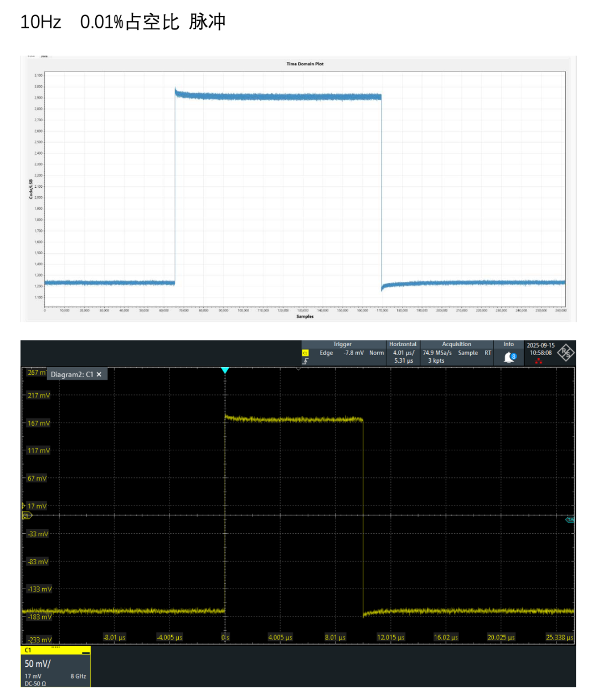Viewport: 598px width, 700px height.
Task: Click the -7.8 mV trigger level
Action: 353,353
